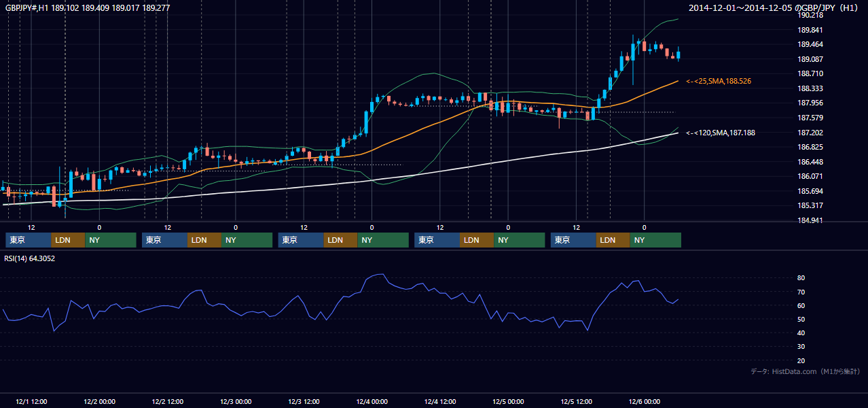This screenshot has width=868, height=408.
Task: Click price axis value 185.694
Action: tap(810, 191)
